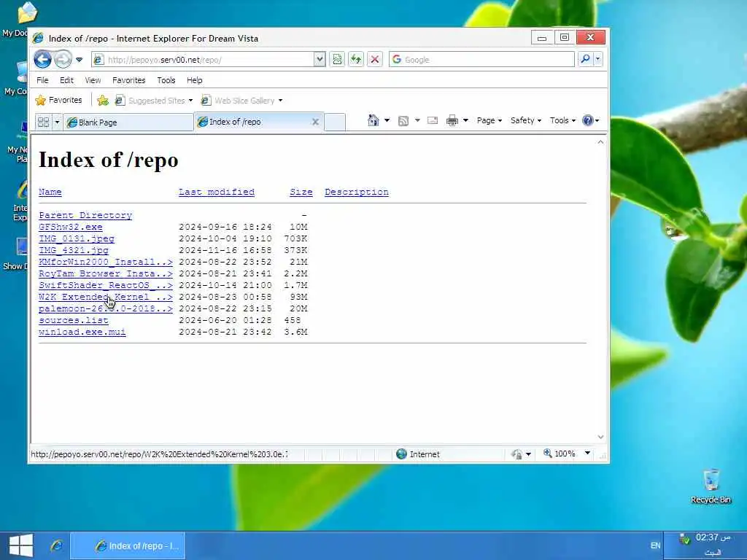Select Index of /repo taskbar button

pos(128,545)
